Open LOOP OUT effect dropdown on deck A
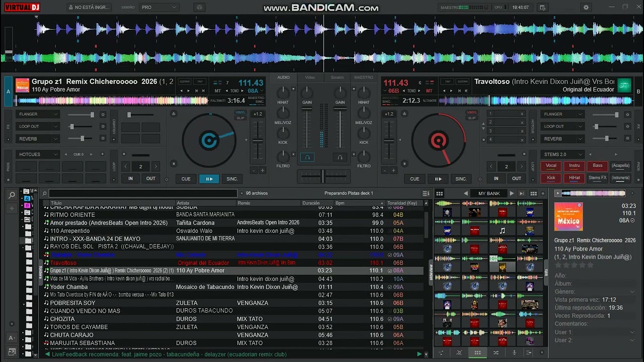The height and width of the screenshot is (362, 644). pyautogui.click(x=38, y=126)
